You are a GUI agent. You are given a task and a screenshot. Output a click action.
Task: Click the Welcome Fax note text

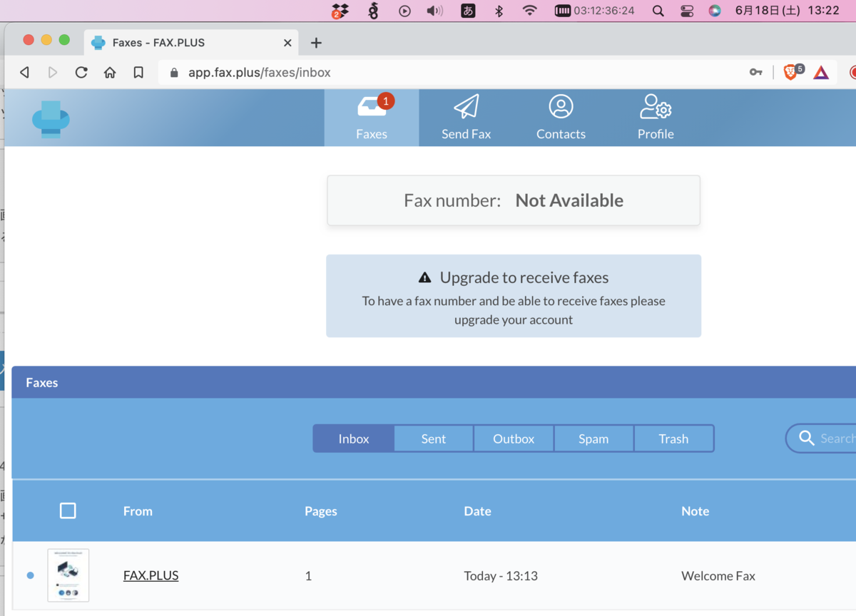click(718, 575)
